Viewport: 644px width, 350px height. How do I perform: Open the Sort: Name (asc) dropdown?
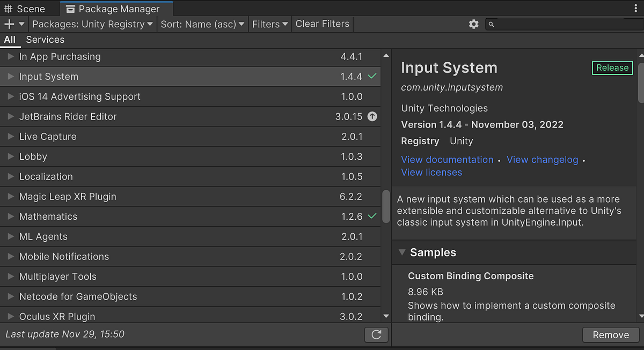click(203, 24)
